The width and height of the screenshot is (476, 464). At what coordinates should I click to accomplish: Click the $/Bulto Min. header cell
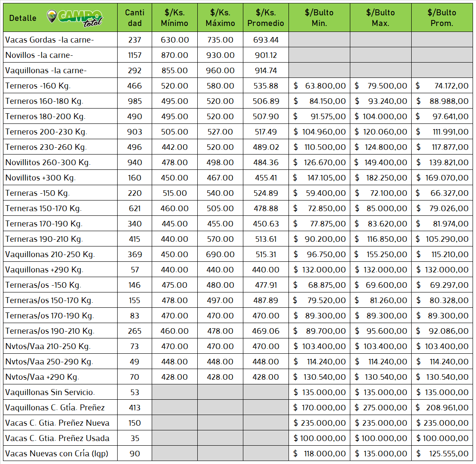click(x=319, y=18)
